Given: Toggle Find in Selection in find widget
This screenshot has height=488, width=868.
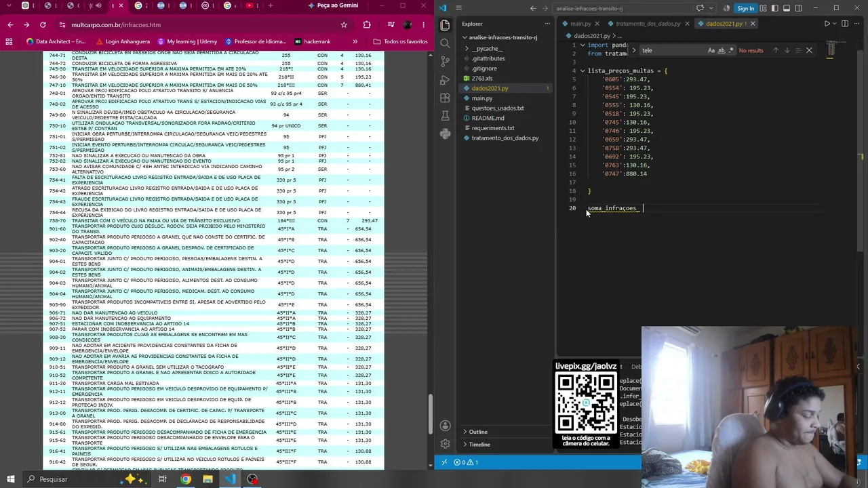Looking at the screenshot, I should (797, 50).
